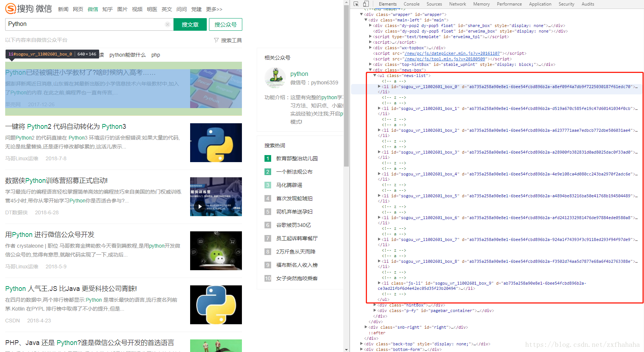
Task: Open article Python 人气王,JS 比Java 更受科技公司青睐!
Action: pos(71,289)
